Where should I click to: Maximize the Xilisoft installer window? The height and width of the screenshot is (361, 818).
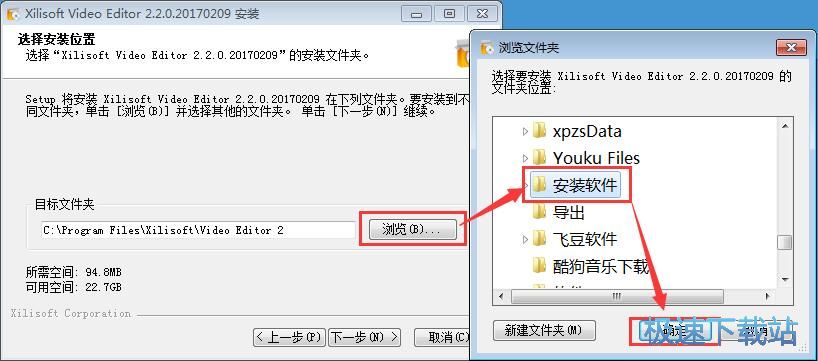pos(449,14)
